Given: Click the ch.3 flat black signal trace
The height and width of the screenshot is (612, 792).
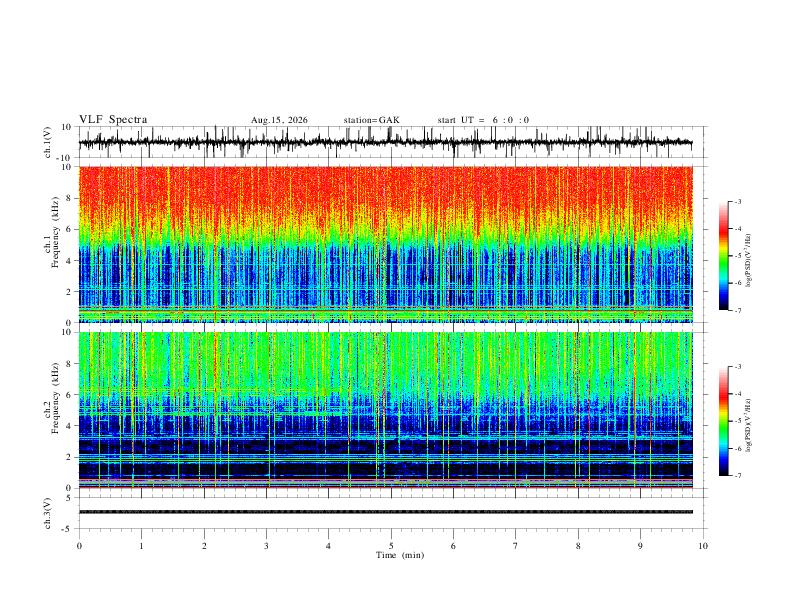Looking at the screenshot, I should 386,512.
